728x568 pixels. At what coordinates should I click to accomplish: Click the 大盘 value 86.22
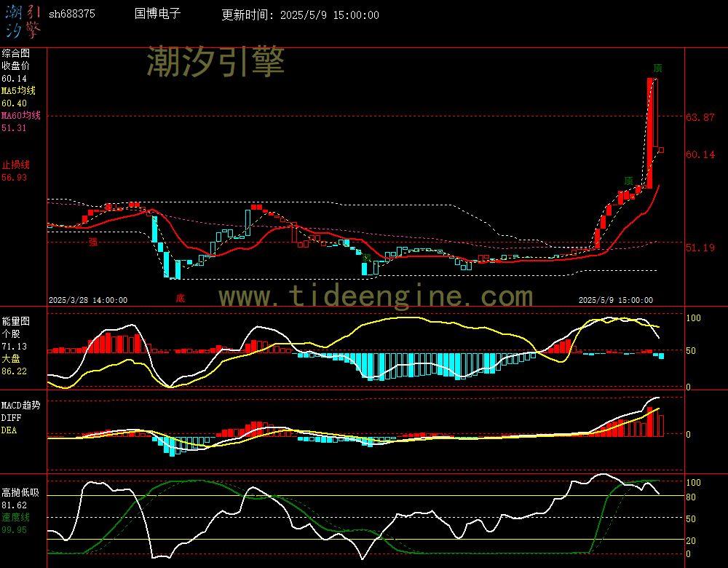[x=14, y=371]
